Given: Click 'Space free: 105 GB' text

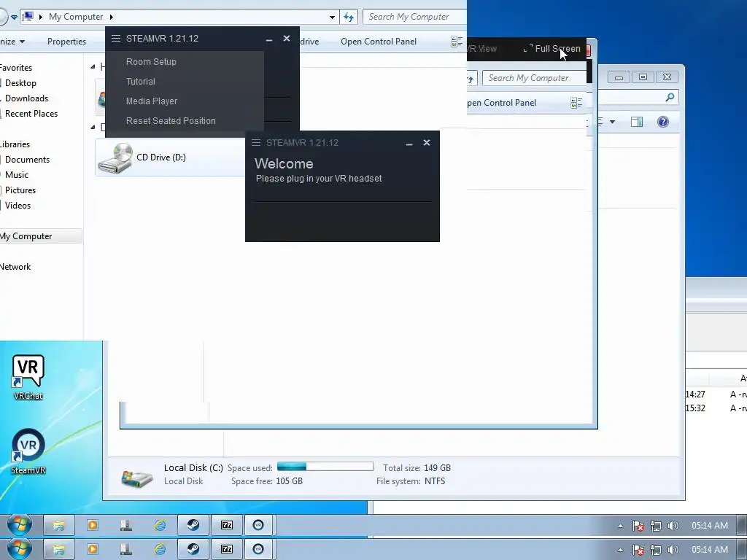Looking at the screenshot, I should [x=267, y=481].
